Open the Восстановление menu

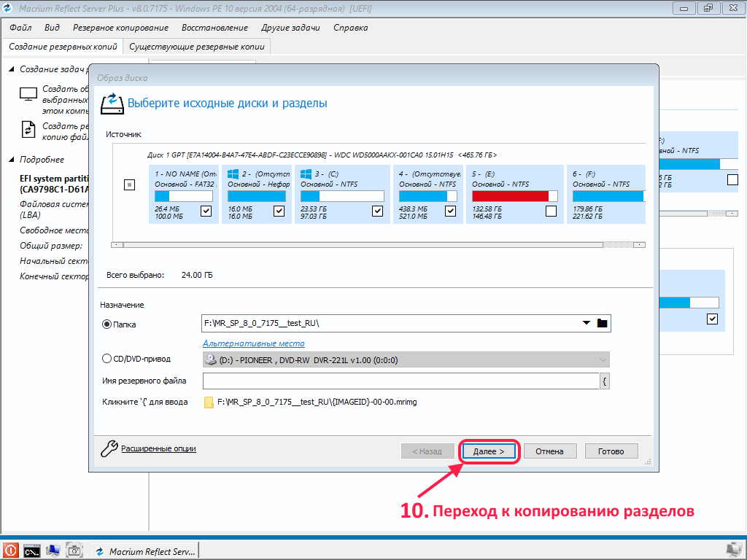[214, 28]
